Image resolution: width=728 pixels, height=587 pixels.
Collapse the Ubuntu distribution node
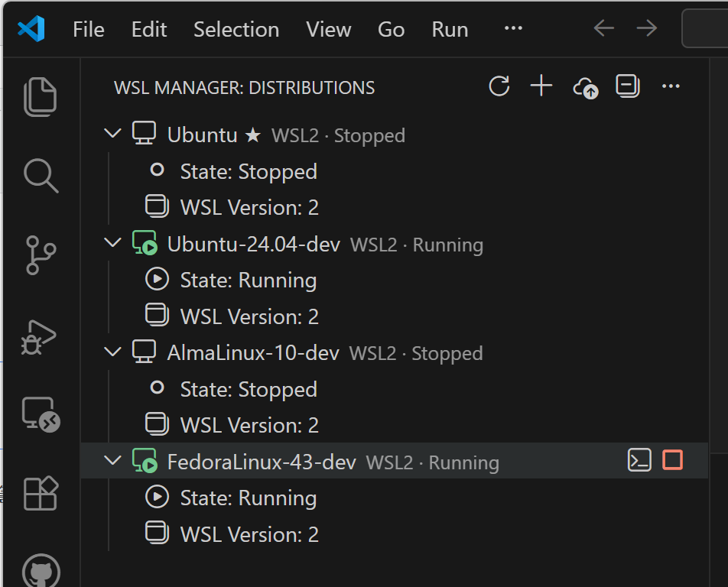113,135
